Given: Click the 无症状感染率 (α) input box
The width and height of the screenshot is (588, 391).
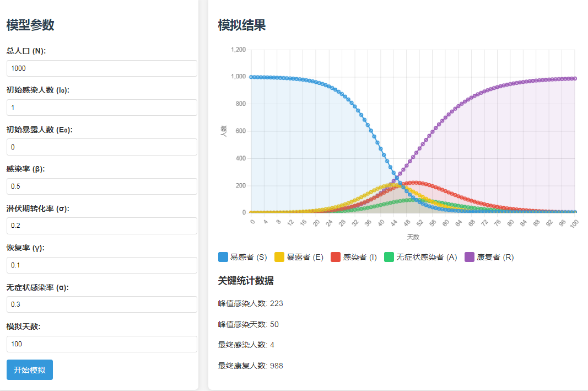Looking at the screenshot, I should [101, 304].
